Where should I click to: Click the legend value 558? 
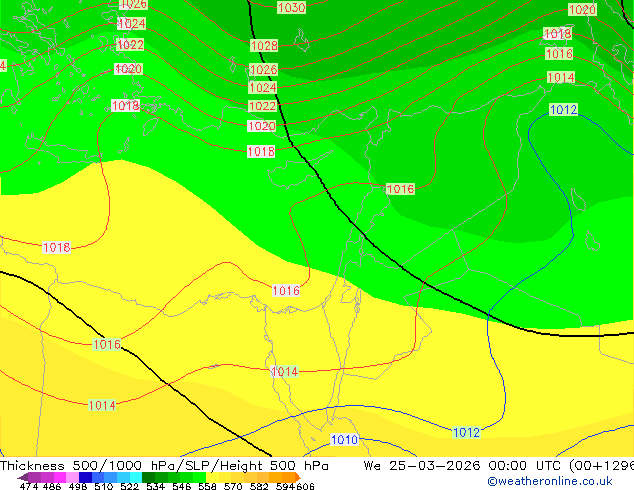207,486
